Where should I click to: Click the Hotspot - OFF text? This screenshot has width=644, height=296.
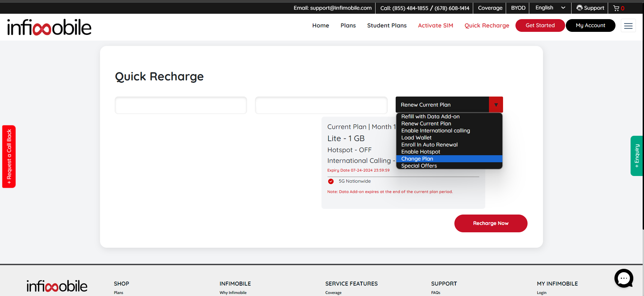[349, 150]
